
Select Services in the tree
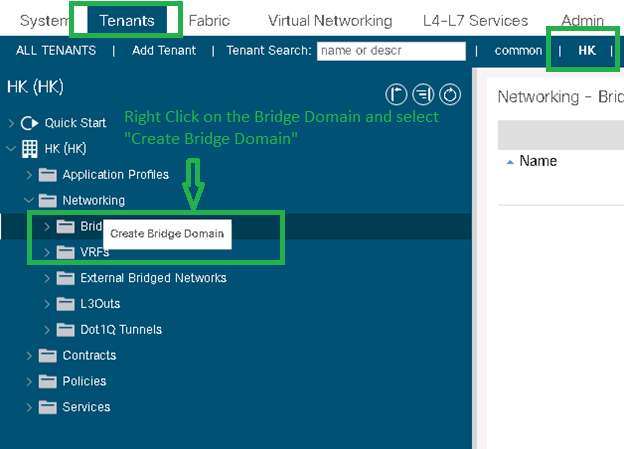tap(86, 407)
